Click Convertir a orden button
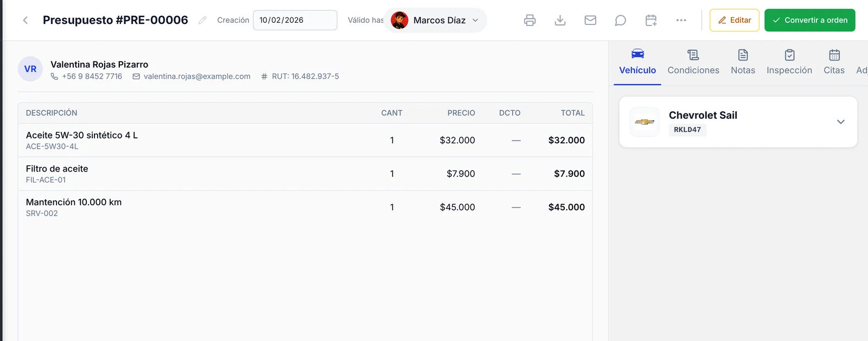Viewport: 868px width, 341px height. [810, 20]
